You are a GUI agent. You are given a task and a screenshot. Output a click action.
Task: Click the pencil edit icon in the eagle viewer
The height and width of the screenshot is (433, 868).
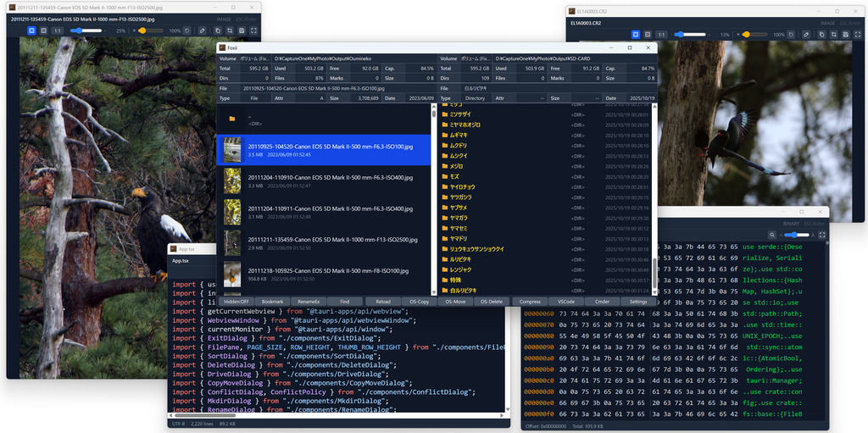pyautogui.click(x=202, y=31)
